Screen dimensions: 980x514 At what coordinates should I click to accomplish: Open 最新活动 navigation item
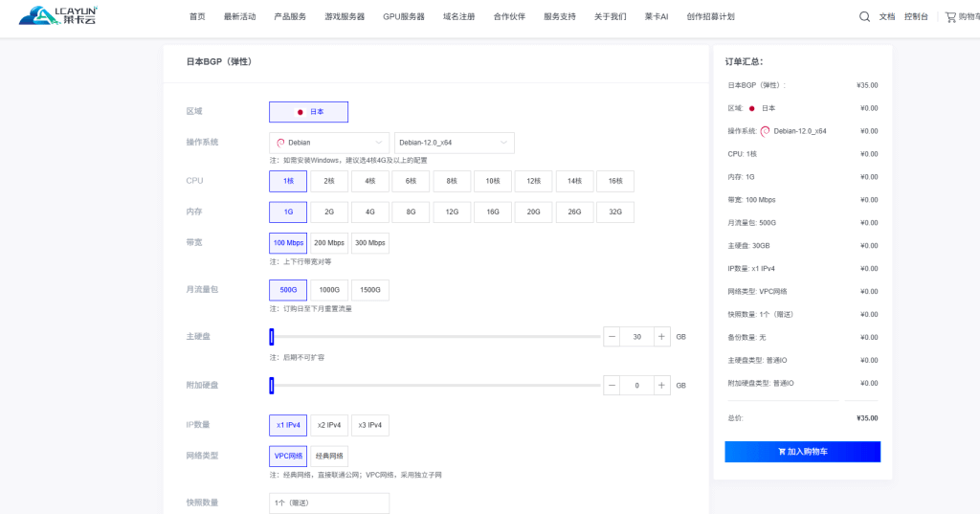tap(240, 17)
